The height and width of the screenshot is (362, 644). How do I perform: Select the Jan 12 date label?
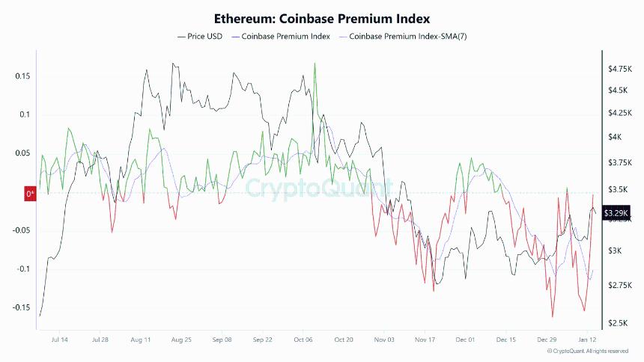(588, 339)
